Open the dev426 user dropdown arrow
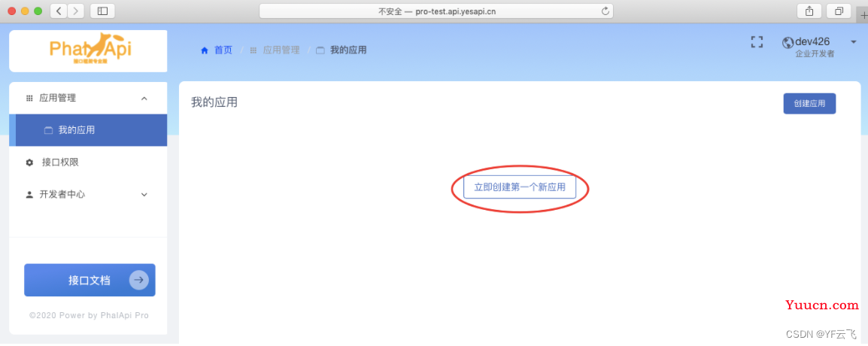The image size is (868, 346). click(853, 42)
